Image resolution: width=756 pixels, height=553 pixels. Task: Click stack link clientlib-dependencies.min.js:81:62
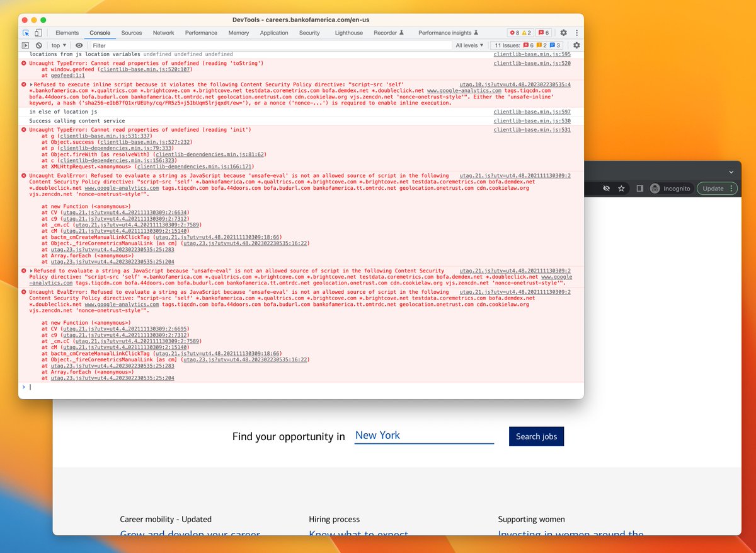(210, 154)
